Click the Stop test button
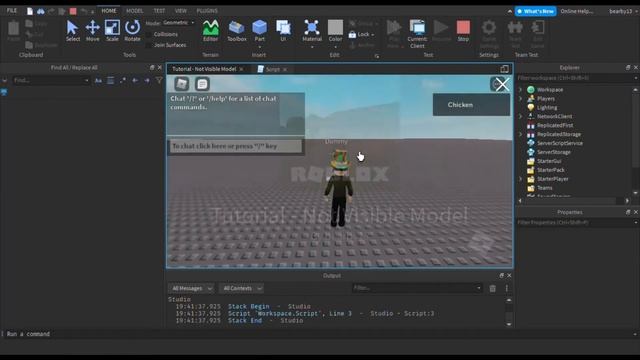 (463, 31)
